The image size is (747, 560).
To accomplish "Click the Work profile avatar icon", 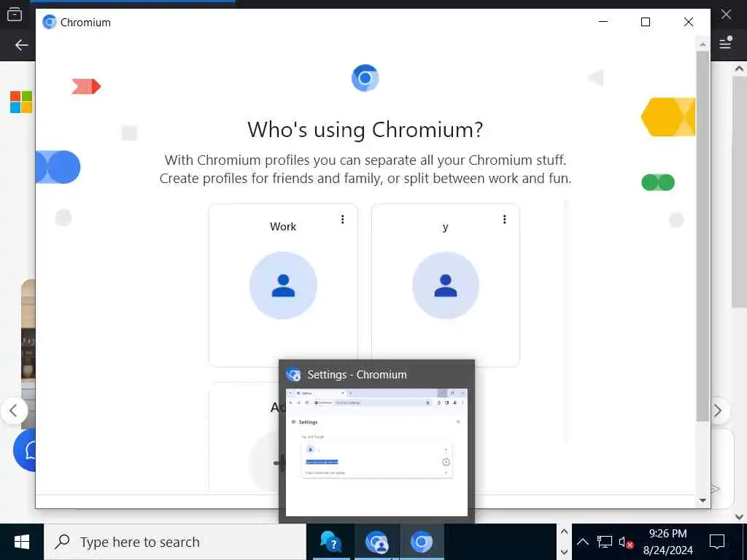I will point(283,285).
